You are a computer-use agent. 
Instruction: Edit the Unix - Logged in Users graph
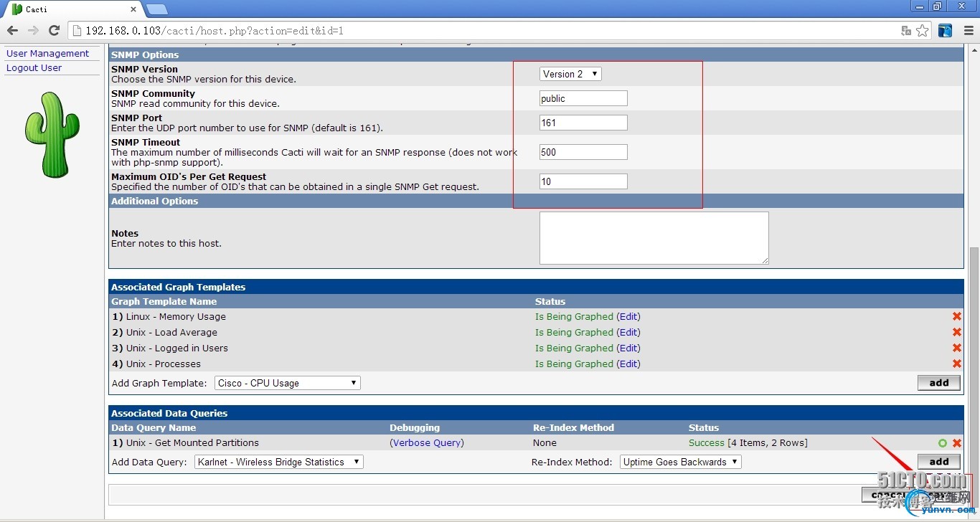[628, 348]
